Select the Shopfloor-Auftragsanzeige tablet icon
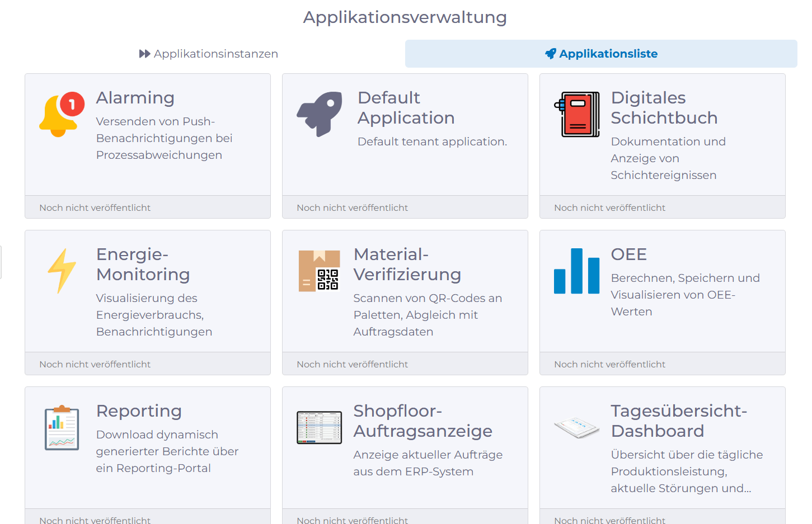This screenshot has width=812, height=524. 319,427
